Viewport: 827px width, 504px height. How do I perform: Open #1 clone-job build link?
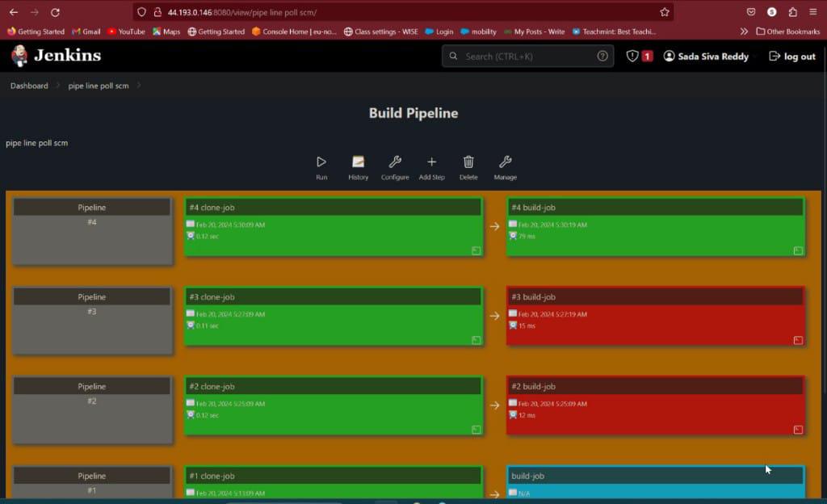[212, 476]
